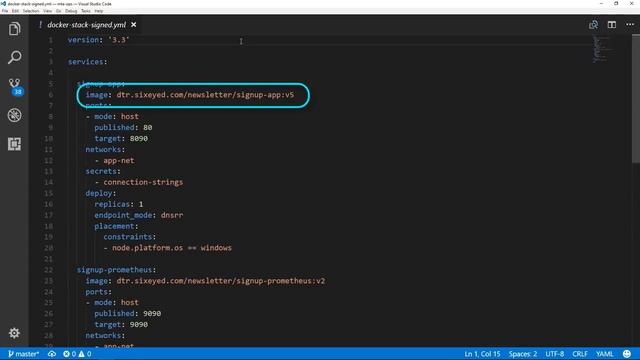640x360 pixels.
Task: Click the feedback smiley icon
Action: (x=627, y=354)
